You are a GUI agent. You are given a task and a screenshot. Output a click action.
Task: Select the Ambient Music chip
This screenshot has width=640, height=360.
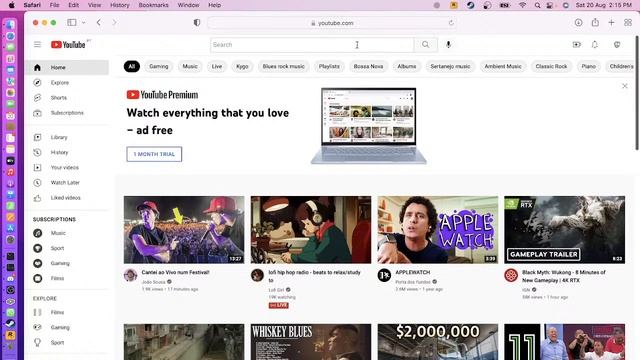pyautogui.click(x=503, y=66)
